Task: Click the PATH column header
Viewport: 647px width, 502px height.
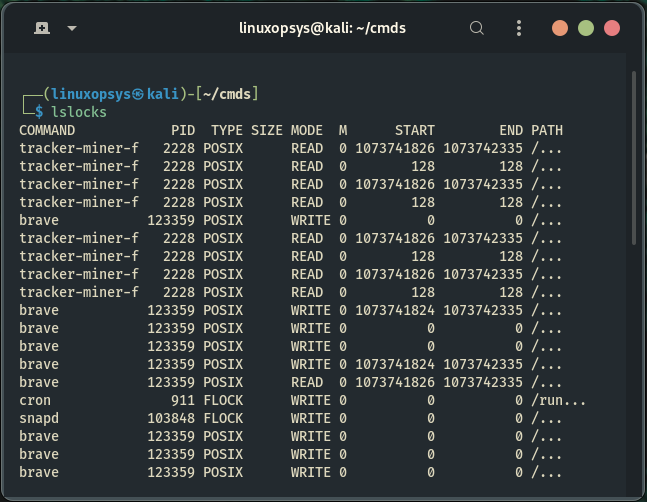Action: point(547,130)
